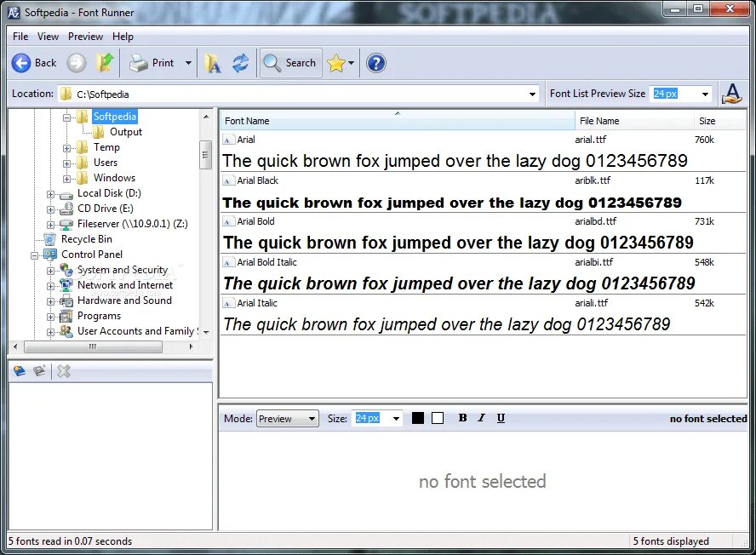Select the Arial Italic font row

tap(483, 315)
